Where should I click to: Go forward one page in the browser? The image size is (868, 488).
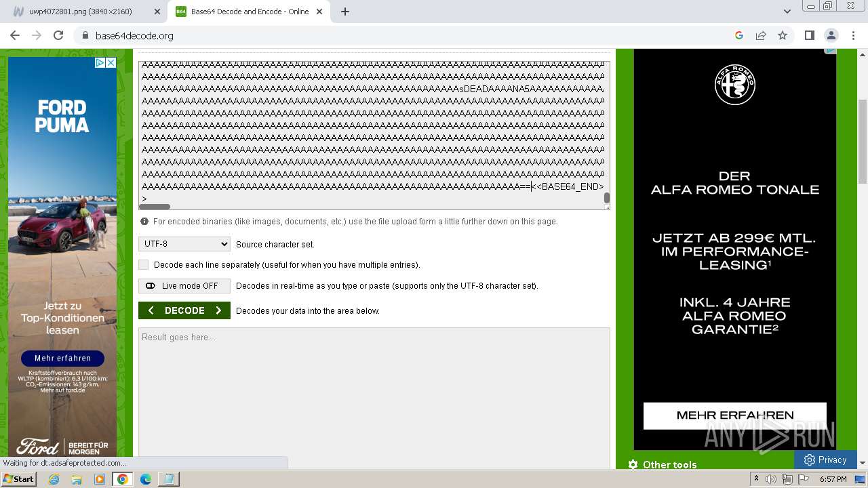pyautogui.click(x=37, y=35)
